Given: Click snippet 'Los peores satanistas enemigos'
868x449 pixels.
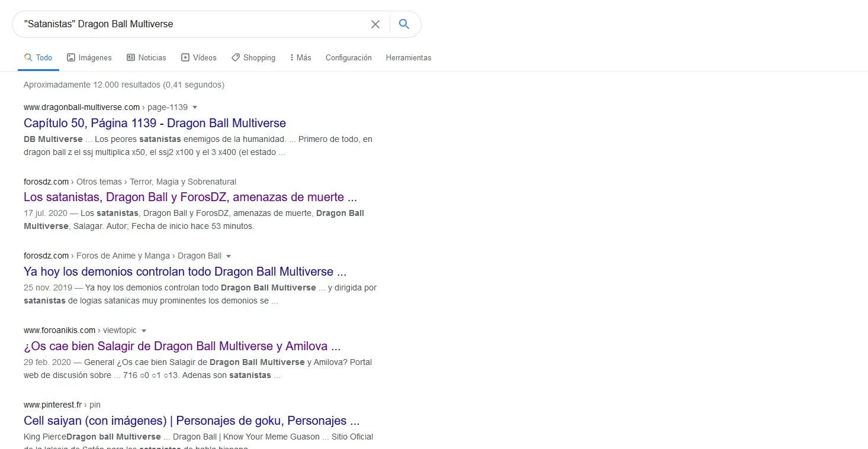Looking at the screenshot, I should pos(198,146).
